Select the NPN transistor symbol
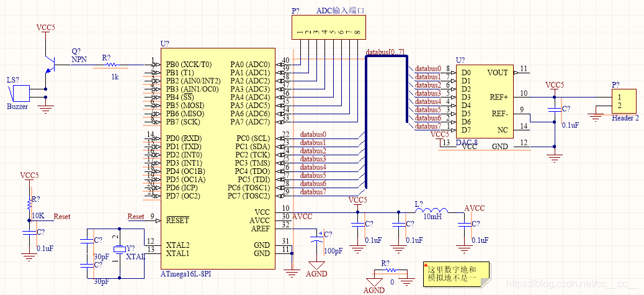Screen dimensions: 644x295 (52, 64)
